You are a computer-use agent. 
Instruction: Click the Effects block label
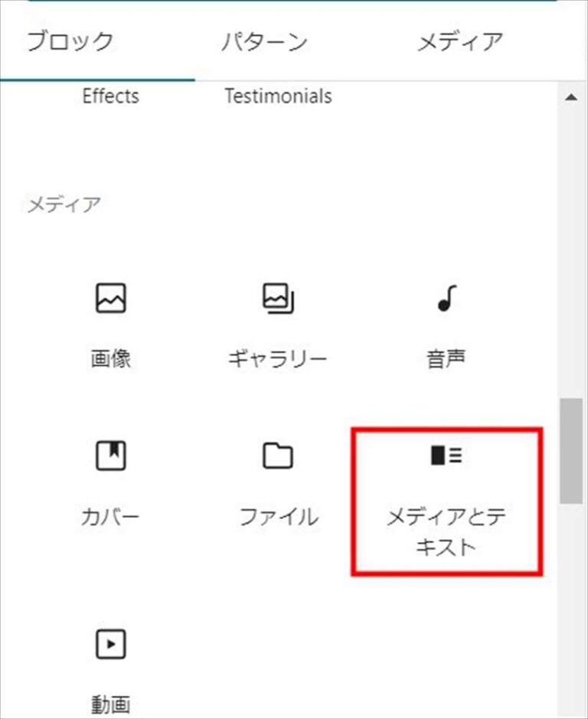tap(111, 96)
